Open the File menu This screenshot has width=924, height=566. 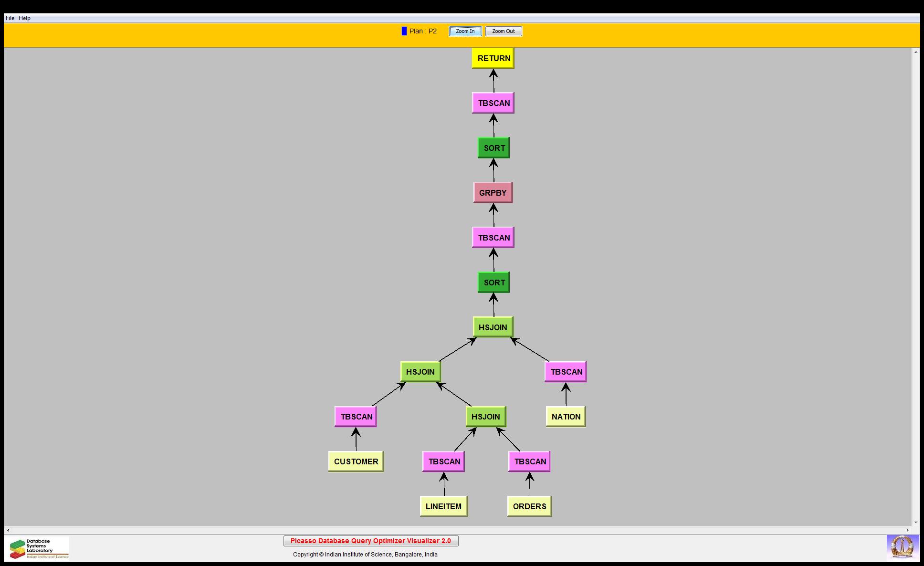tap(10, 18)
